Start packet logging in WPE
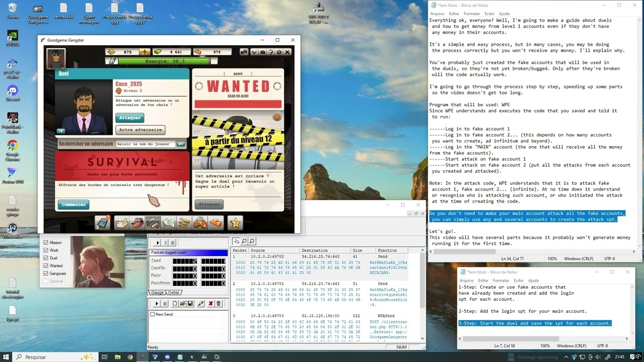 [x=157, y=242]
